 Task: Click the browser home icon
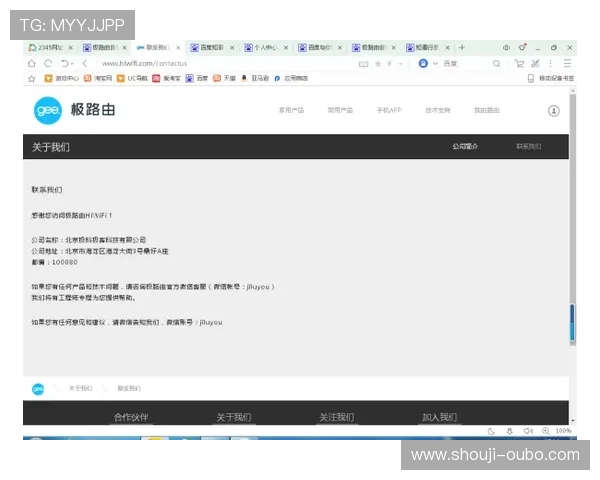(32, 64)
